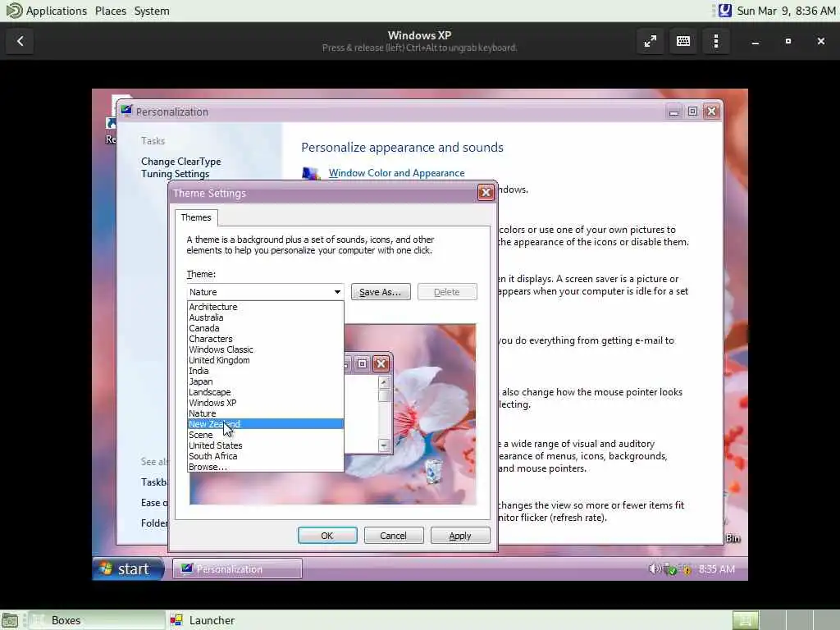Choose Japan theme from list
This screenshot has height=630, width=840.
[265, 382]
